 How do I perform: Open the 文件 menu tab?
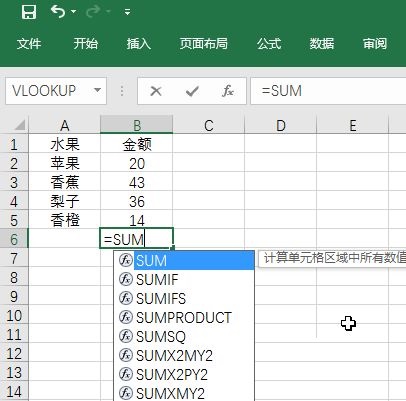click(x=29, y=44)
